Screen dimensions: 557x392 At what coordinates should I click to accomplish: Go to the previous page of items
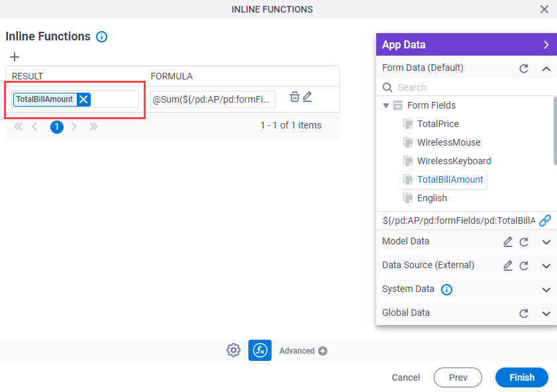pyautogui.click(x=34, y=126)
